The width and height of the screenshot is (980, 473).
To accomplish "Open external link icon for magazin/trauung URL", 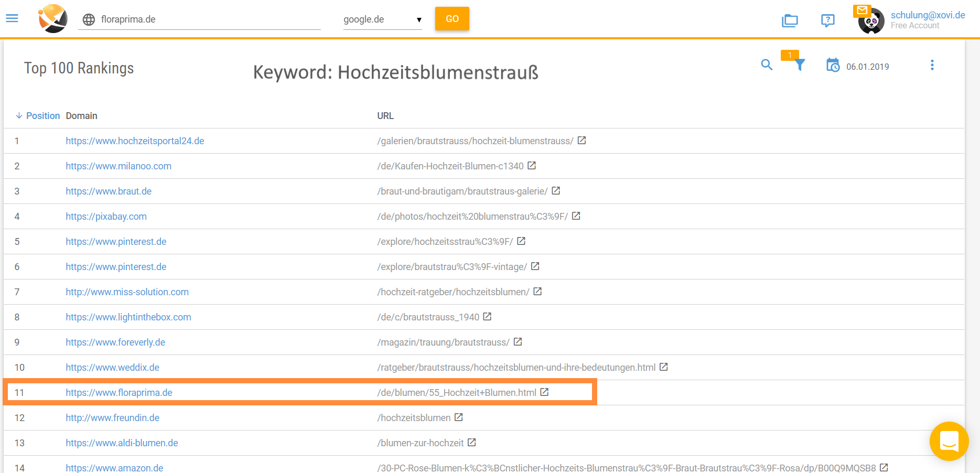I will [518, 342].
